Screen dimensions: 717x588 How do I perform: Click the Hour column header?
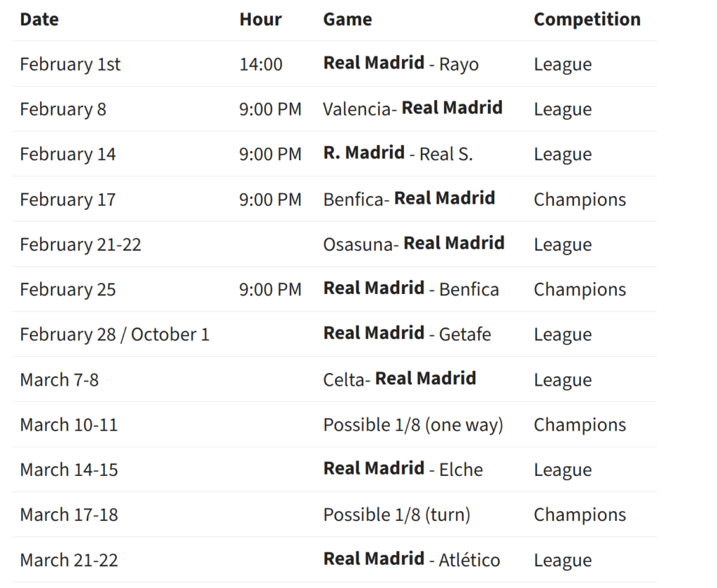260,20
